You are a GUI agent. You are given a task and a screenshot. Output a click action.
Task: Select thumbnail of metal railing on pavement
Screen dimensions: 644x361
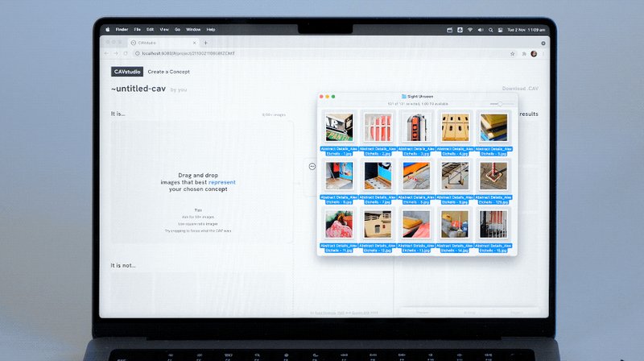point(455,176)
